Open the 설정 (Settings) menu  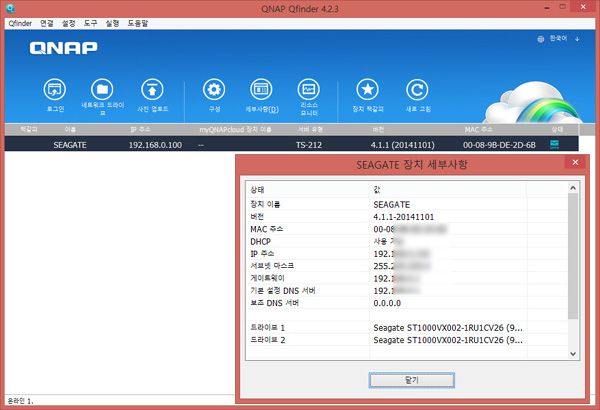[68, 21]
